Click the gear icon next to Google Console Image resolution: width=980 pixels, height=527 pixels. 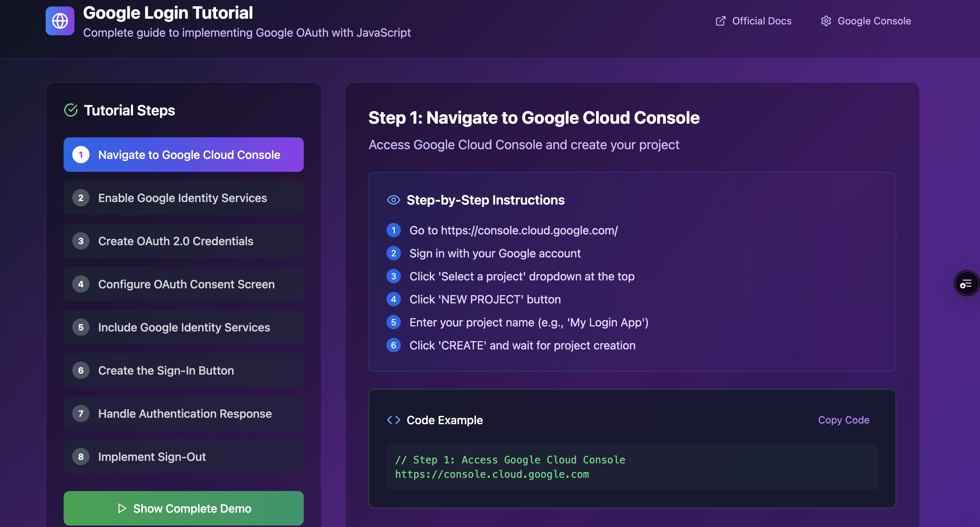[825, 21]
